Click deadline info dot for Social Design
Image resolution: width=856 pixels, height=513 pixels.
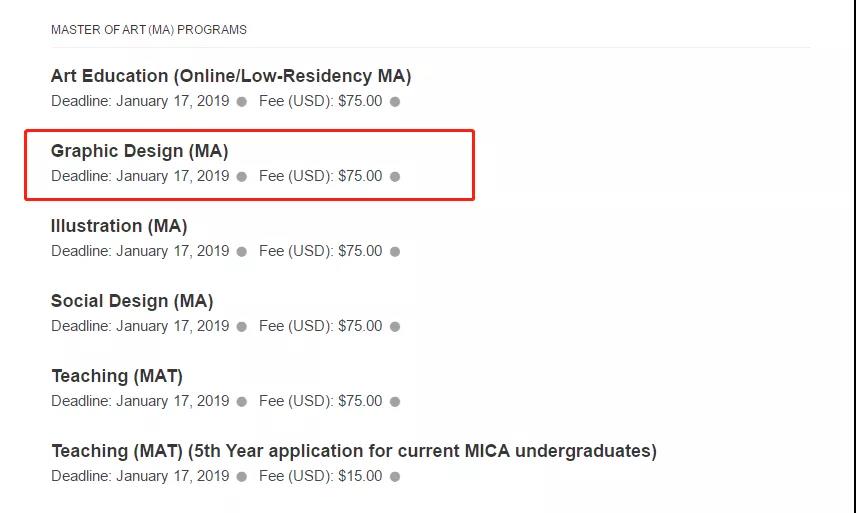point(242,326)
